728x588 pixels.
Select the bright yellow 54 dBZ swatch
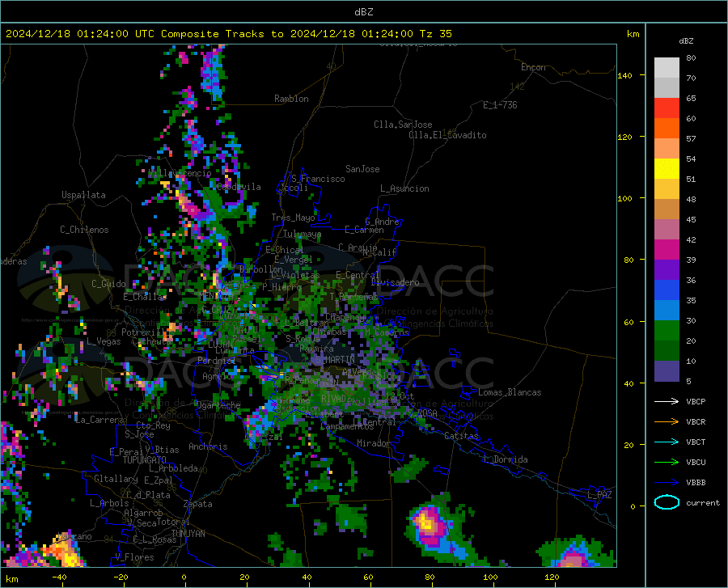667,169
